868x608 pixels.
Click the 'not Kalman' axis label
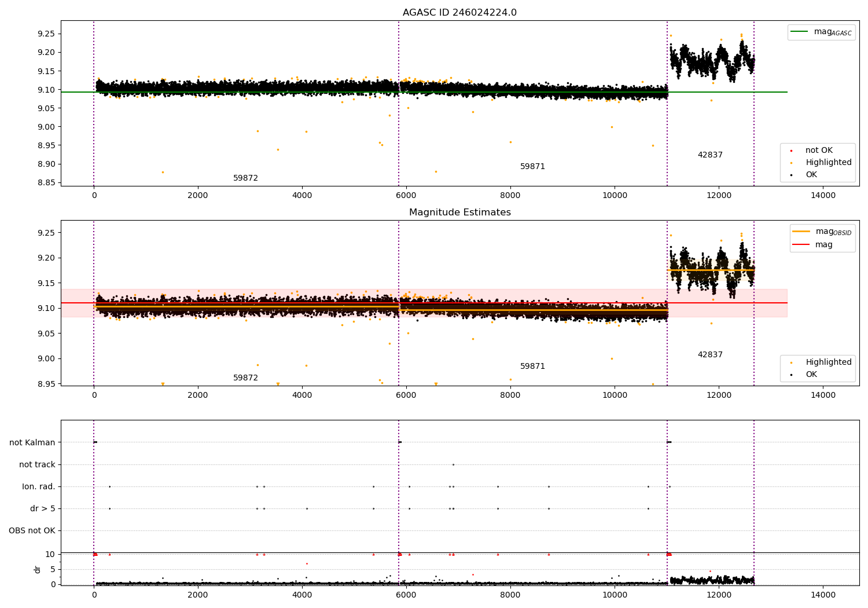(32, 443)
